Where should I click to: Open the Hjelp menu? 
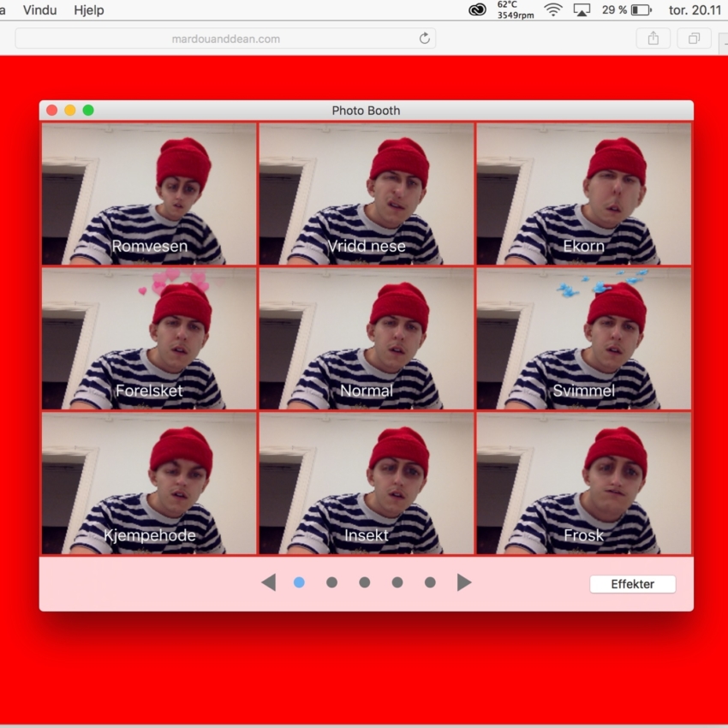(89, 10)
